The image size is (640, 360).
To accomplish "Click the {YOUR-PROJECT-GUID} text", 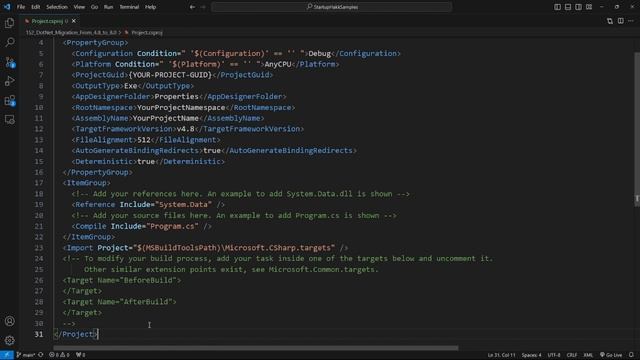I will [x=170, y=75].
